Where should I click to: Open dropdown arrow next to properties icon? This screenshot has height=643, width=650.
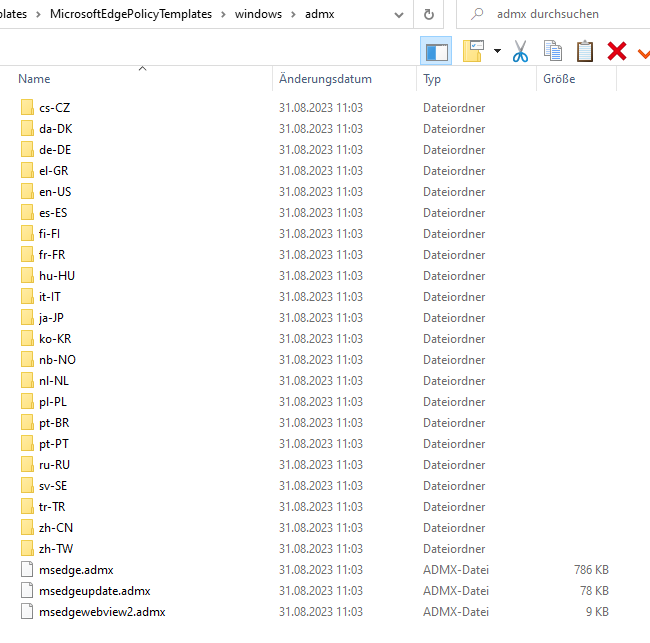click(x=497, y=51)
